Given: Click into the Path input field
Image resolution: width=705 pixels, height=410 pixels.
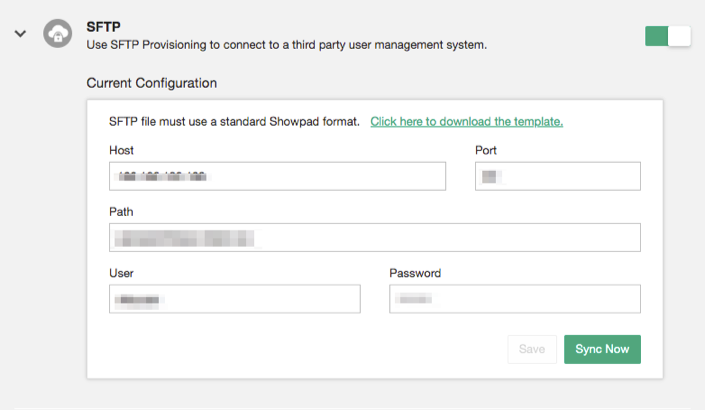Looking at the screenshot, I should coord(375,237).
